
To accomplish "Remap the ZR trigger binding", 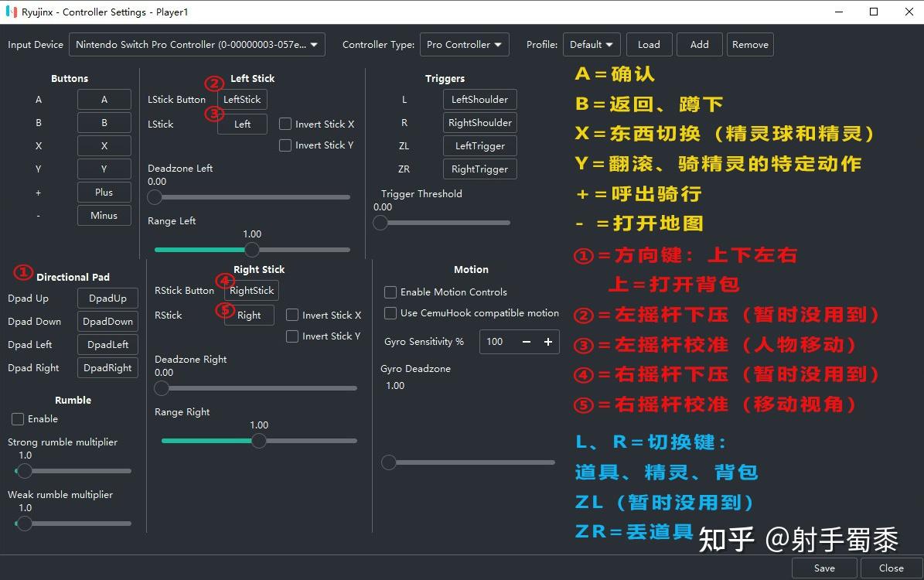I will (x=479, y=169).
